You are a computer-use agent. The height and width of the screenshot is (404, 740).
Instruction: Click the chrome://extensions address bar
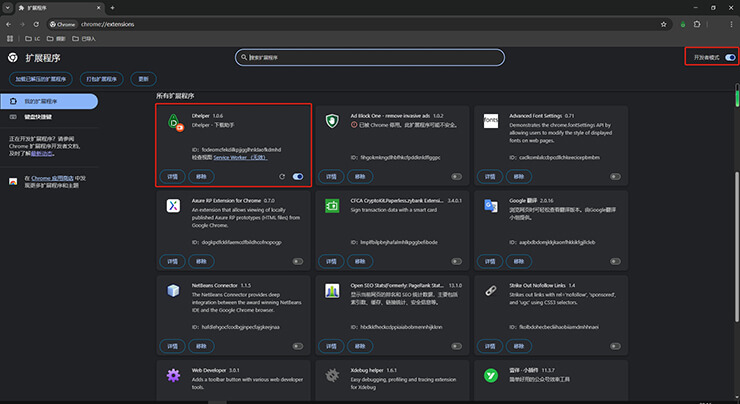click(359, 24)
